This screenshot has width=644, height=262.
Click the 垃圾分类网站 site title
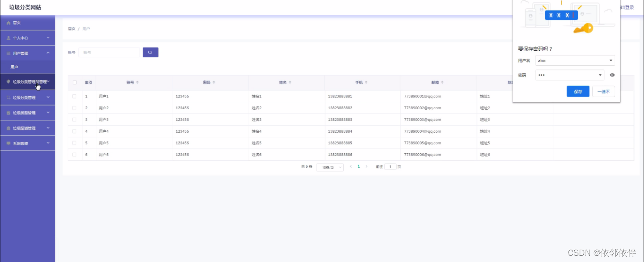point(25,7)
